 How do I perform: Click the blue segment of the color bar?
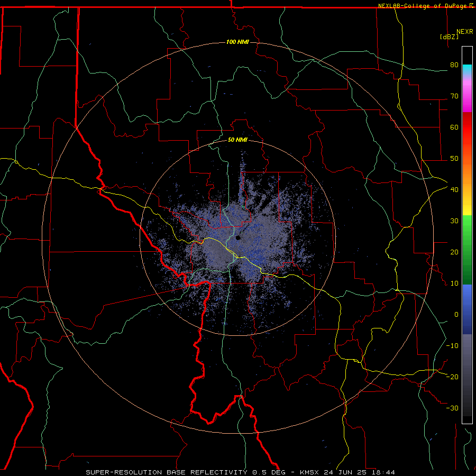467,309
